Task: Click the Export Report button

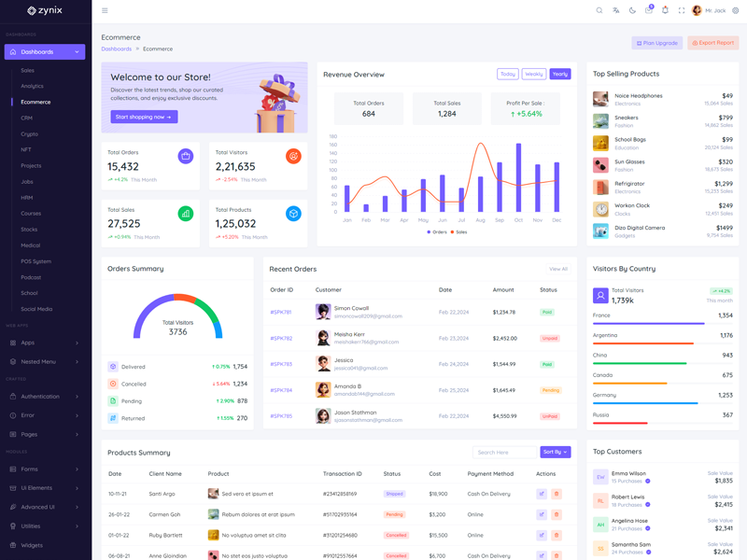Action: [713, 43]
